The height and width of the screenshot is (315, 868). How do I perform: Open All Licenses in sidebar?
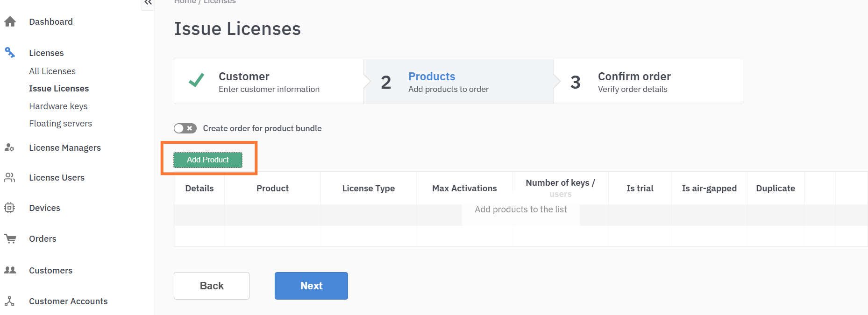52,71
